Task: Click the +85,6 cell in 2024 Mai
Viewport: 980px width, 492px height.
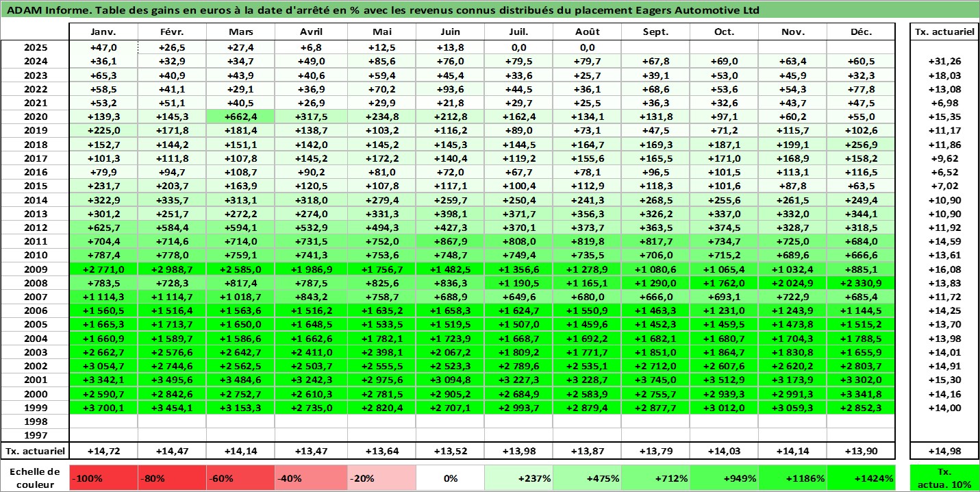Action: coord(381,61)
